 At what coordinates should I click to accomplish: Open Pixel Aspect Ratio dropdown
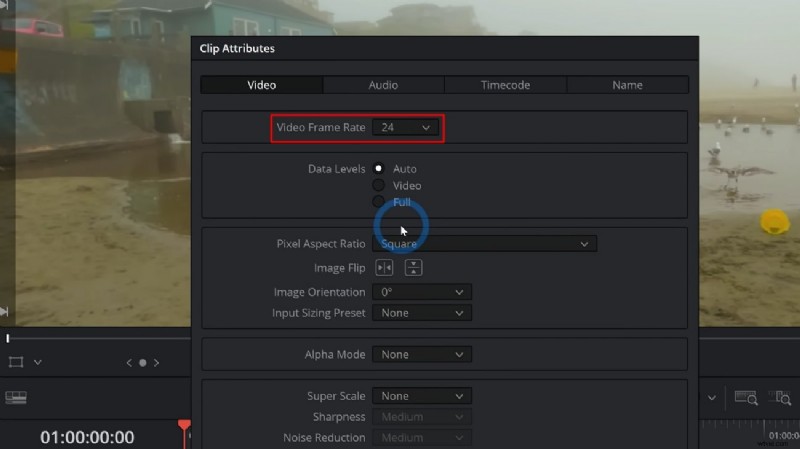tap(484, 244)
